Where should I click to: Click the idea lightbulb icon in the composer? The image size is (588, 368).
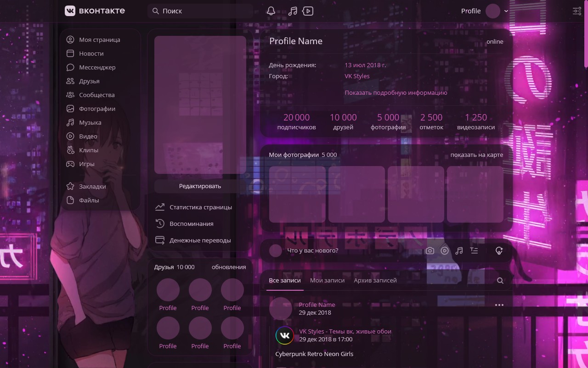(499, 251)
